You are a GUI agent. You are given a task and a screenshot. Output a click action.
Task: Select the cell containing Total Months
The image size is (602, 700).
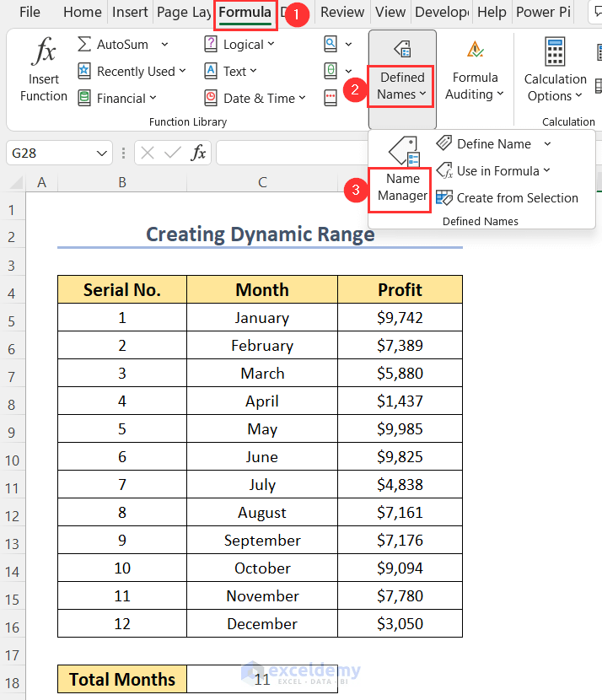(121, 679)
